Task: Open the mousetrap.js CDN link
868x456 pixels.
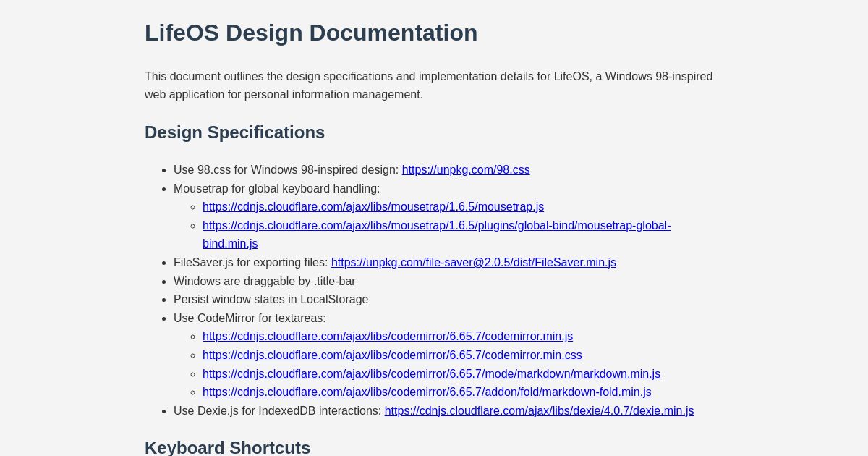Action: pos(373,206)
